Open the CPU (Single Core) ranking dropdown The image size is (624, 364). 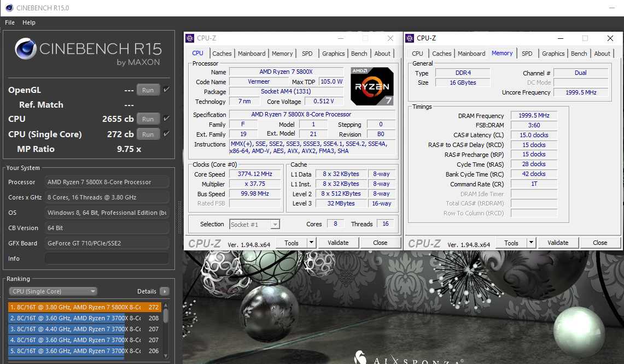53,291
